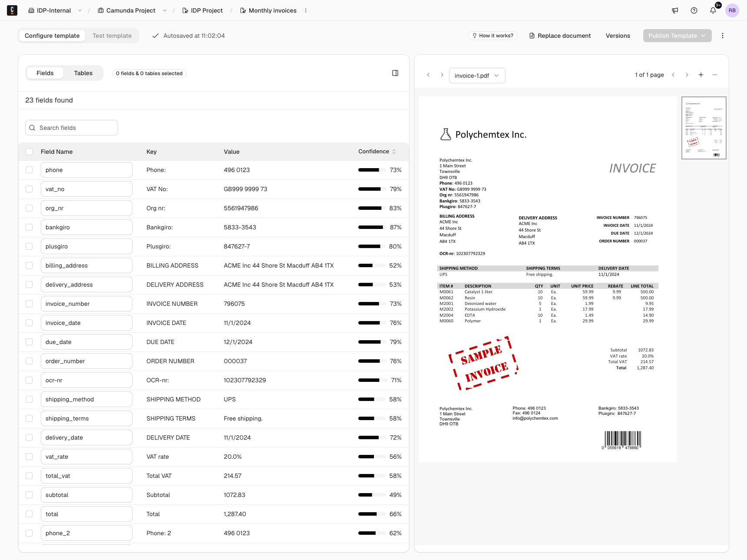This screenshot has width=747, height=560.
Task: Click the search magnifier icon
Action: point(32,128)
